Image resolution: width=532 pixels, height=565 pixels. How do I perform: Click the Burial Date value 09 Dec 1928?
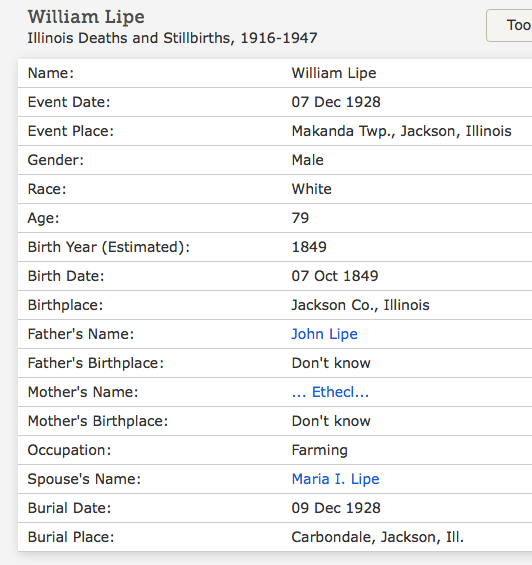pos(336,508)
